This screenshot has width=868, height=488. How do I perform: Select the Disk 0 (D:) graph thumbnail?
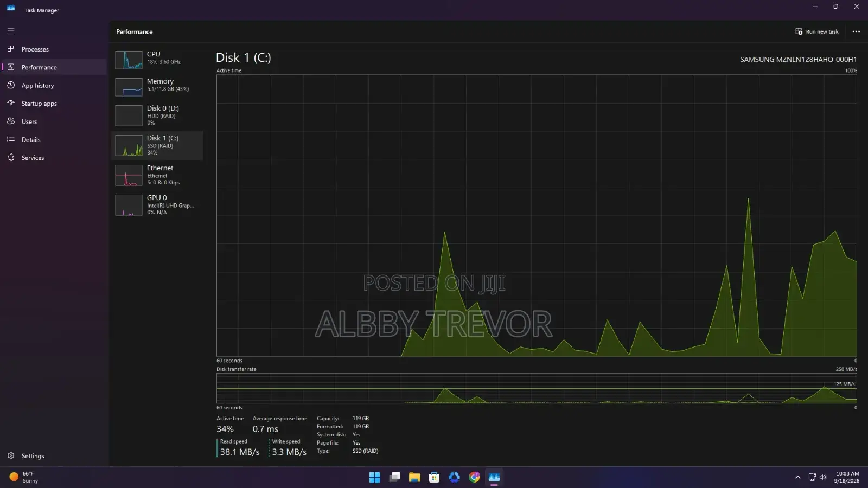click(129, 115)
